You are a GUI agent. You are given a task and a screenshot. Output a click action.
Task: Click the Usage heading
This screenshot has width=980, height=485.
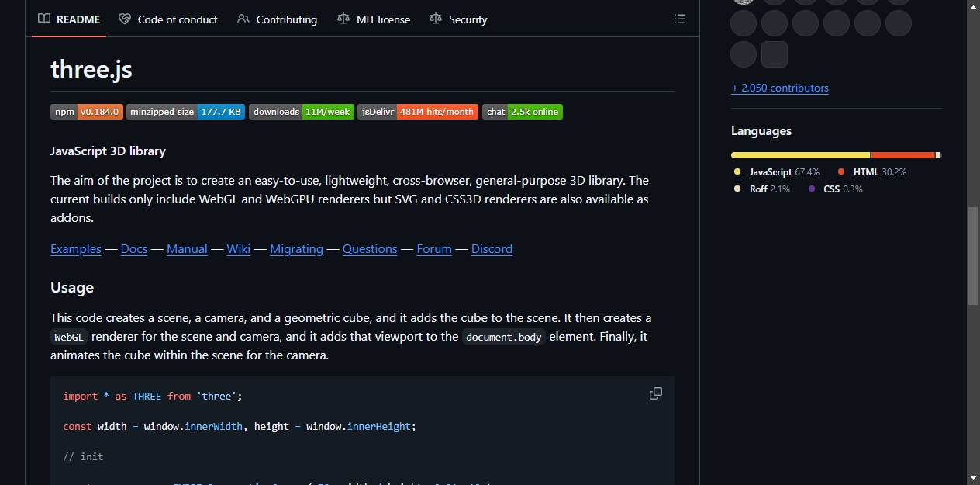(x=72, y=287)
